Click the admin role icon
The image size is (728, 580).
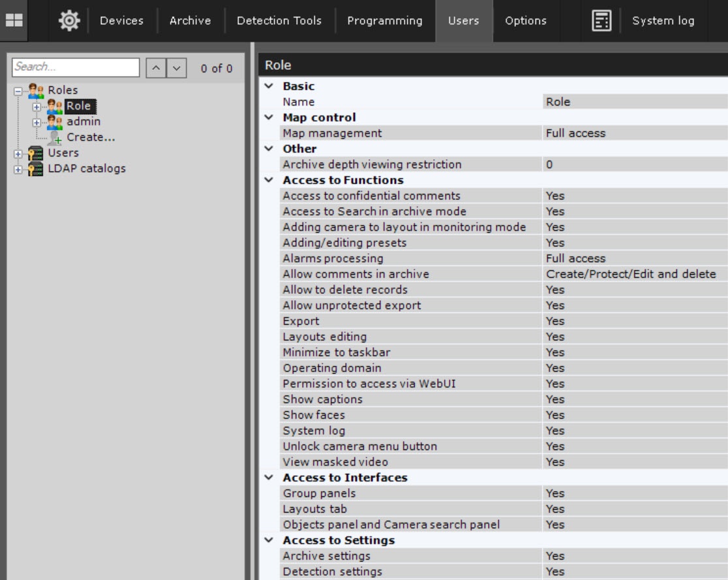(55, 122)
